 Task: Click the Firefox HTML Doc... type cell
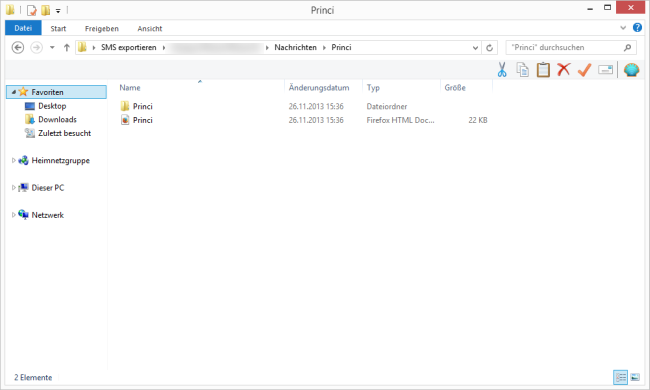pos(400,120)
